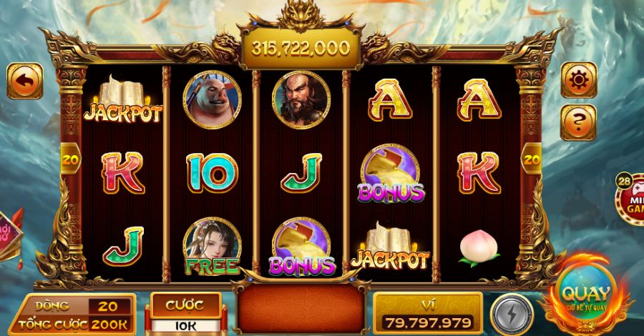The height and width of the screenshot is (336, 644).
Task: Click the BONUS symbol on fourth reel
Action: pos(391,174)
